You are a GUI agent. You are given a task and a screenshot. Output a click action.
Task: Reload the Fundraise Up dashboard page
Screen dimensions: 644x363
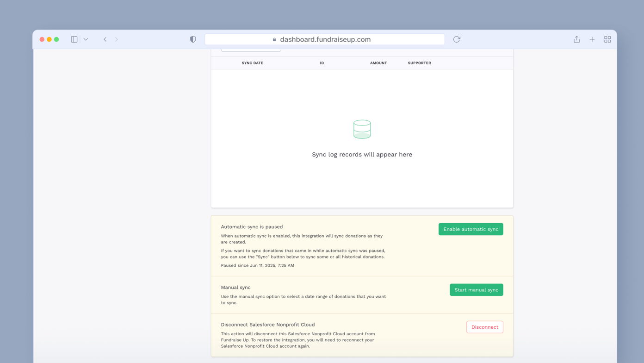[x=457, y=39]
